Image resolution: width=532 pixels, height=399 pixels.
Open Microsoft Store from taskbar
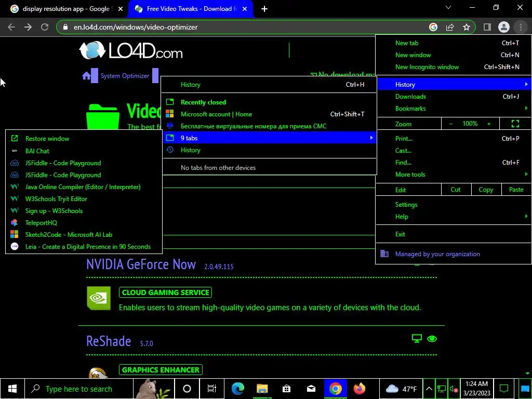click(286, 389)
